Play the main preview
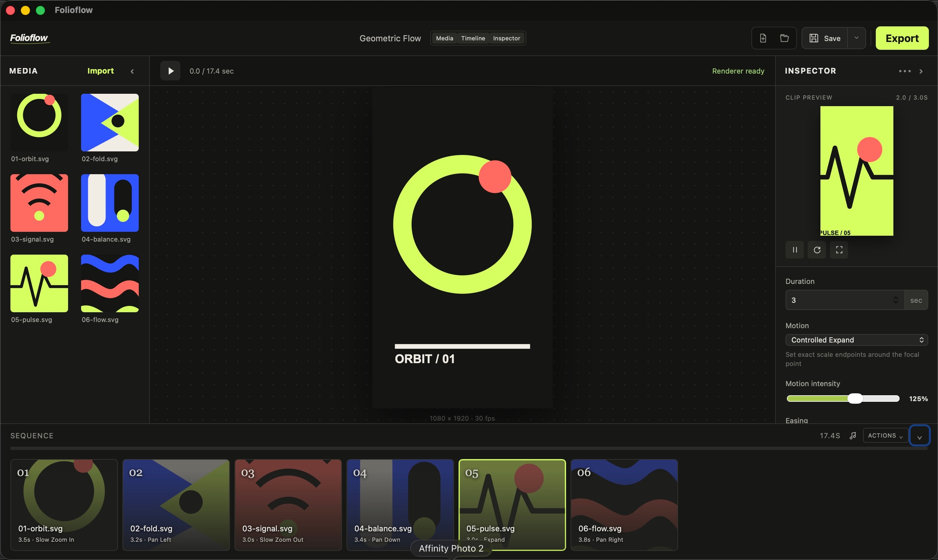The height and width of the screenshot is (560, 938). click(170, 71)
